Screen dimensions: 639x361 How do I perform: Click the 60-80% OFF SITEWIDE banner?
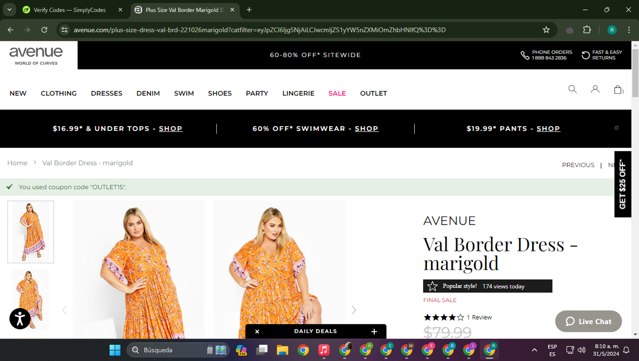point(315,55)
